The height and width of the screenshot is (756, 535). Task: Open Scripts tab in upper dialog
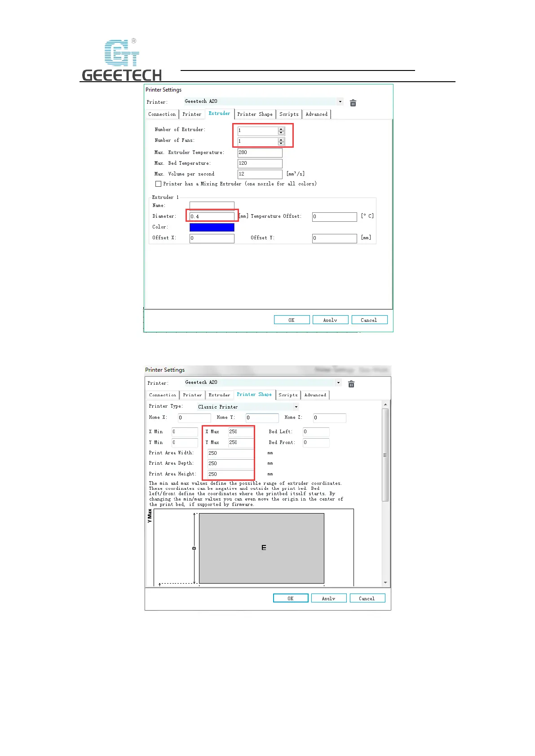coord(289,114)
